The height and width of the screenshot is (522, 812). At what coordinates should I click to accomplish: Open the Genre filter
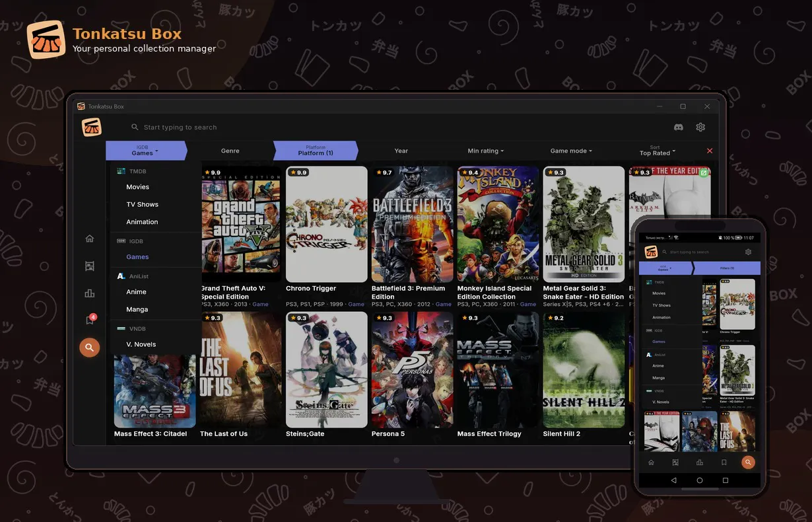(230, 151)
